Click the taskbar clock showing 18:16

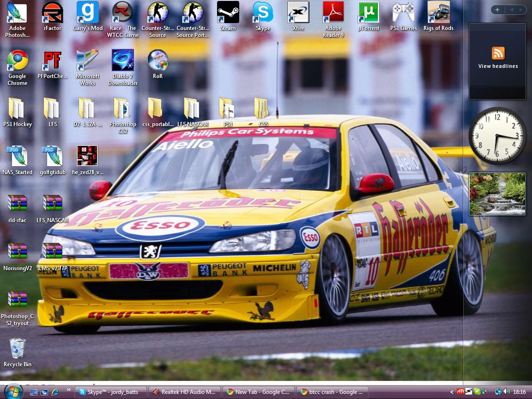pyautogui.click(x=520, y=392)
